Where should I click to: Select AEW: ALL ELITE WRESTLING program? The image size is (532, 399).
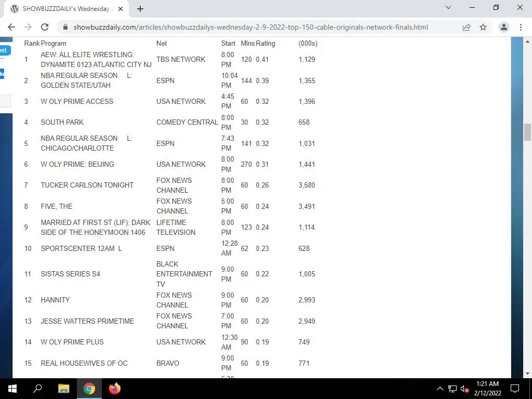pos(96,59)
